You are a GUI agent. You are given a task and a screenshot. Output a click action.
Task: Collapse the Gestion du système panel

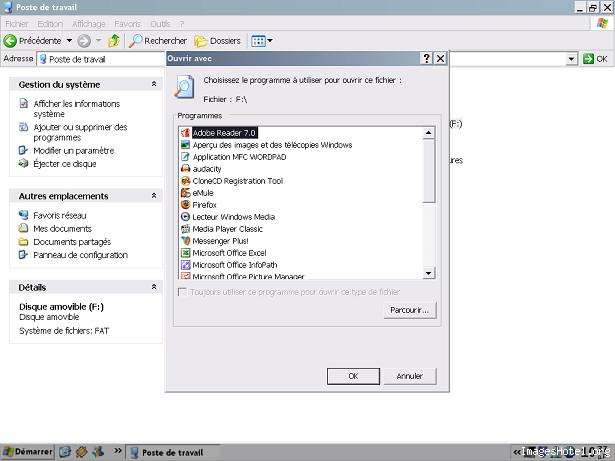[x=154, y=84]
